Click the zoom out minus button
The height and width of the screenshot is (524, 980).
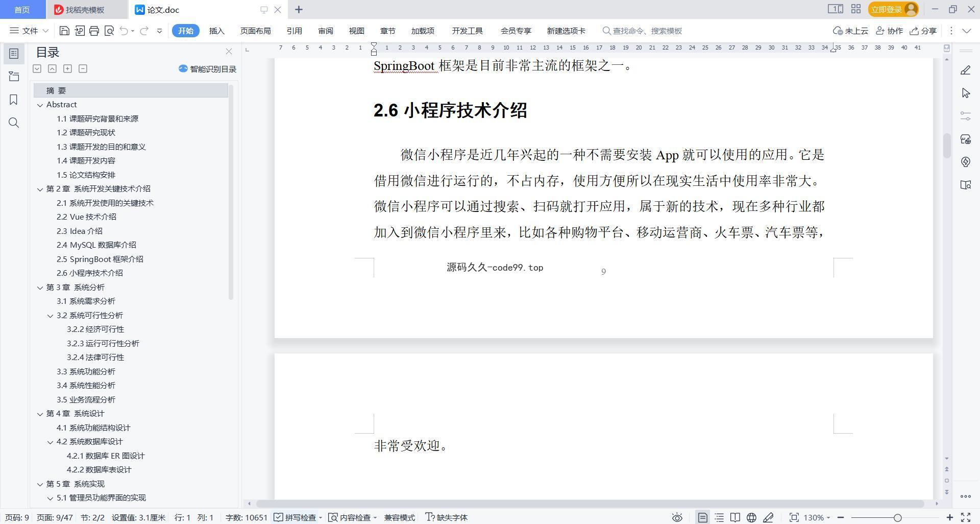tap(841, 517)
